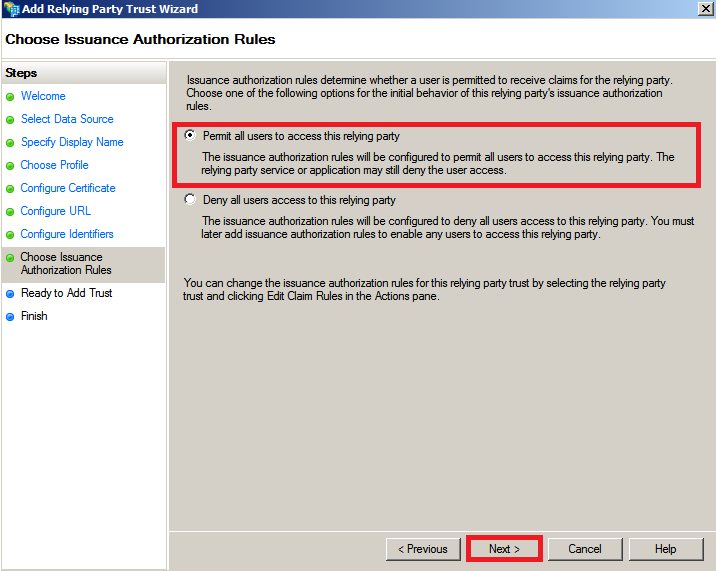Go to Configure Identifiers step

67,234
